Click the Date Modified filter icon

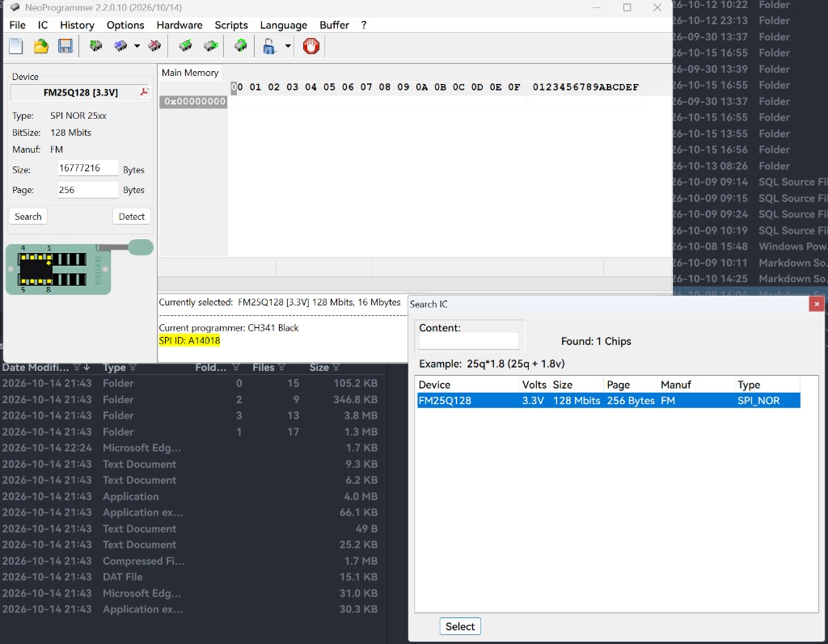[x=77, y=367]
